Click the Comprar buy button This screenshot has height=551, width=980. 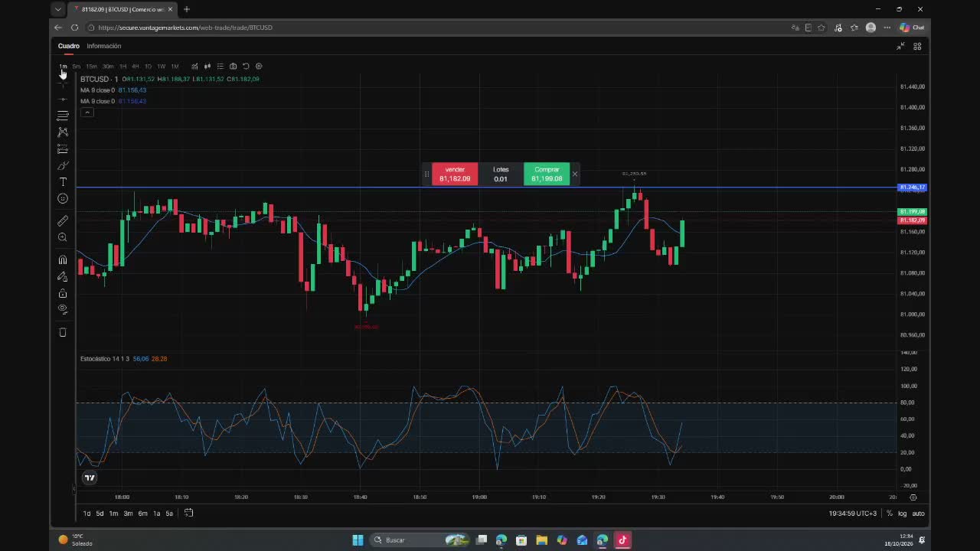[547, 174]
